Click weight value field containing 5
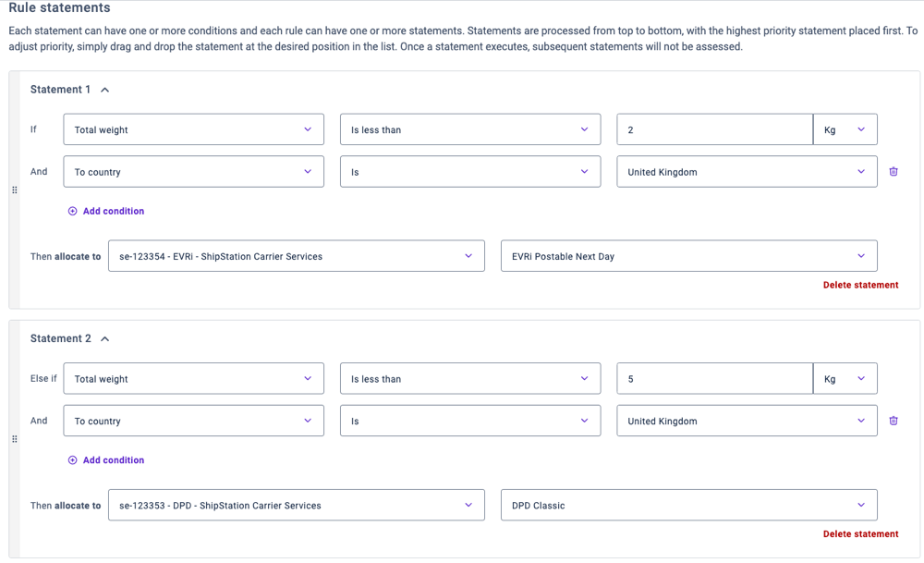Viewport: 924px width, 563px height. 714,379
